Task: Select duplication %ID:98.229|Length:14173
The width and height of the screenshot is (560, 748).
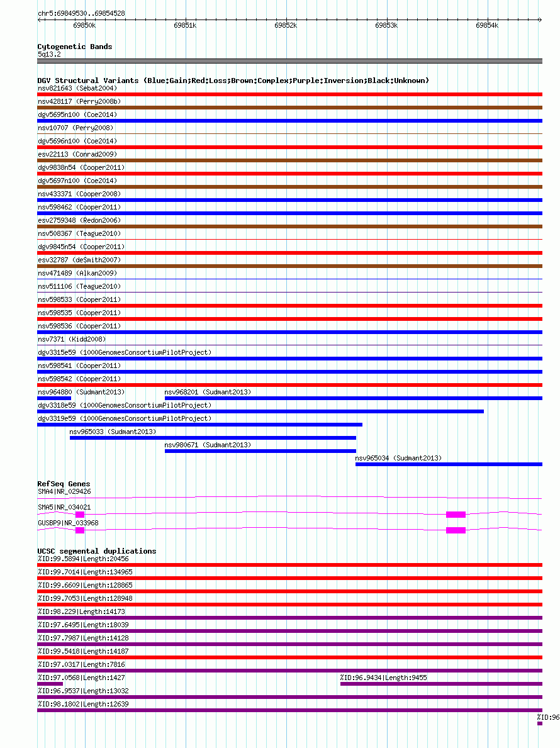Action: coord(81,611)
